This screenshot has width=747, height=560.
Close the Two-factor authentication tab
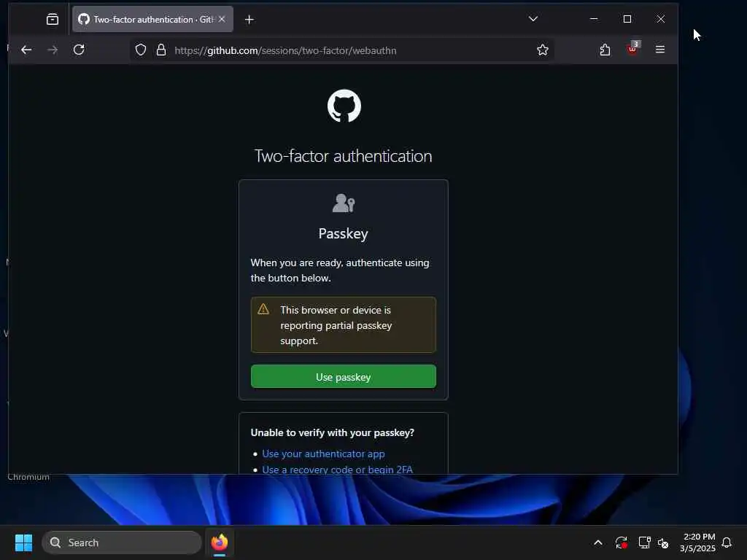[x=222, y=19]
